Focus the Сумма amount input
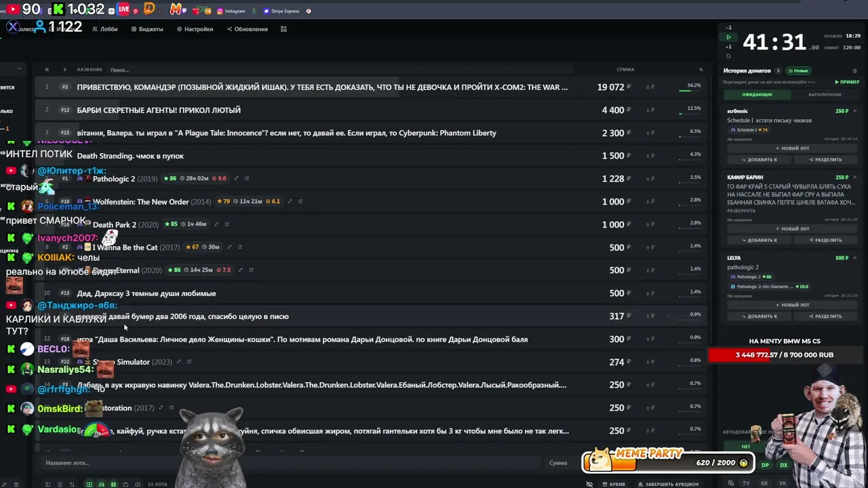 coord(561,463)
